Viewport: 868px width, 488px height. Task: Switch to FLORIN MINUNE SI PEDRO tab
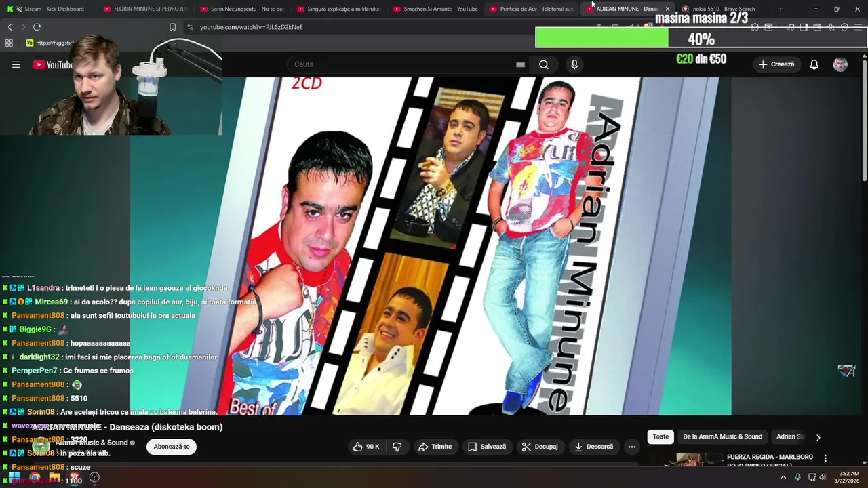145,9
